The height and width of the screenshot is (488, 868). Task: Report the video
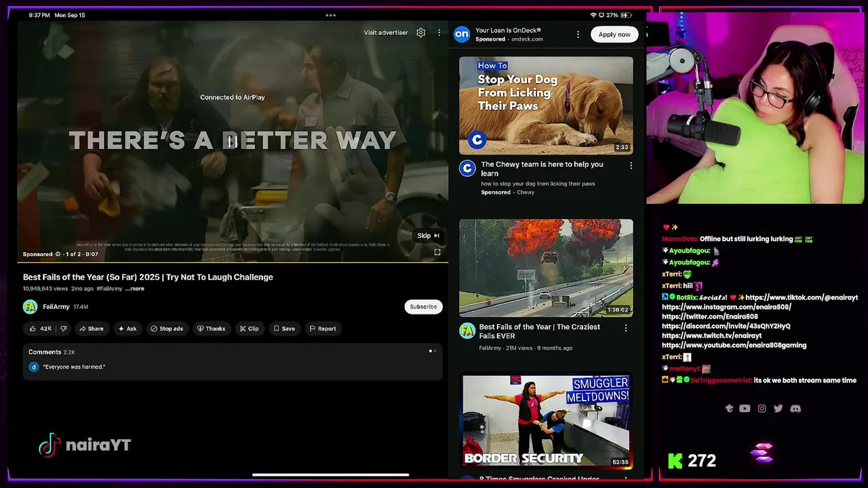322,329
